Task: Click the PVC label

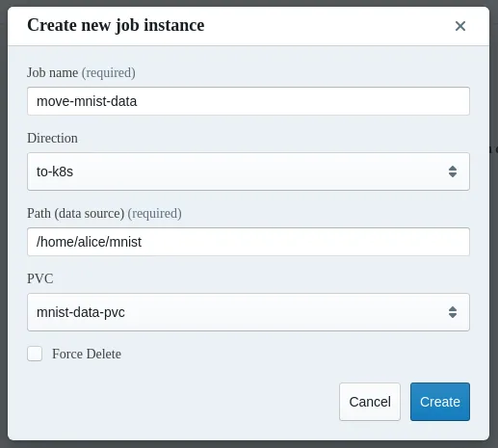Action: (40, 278)
